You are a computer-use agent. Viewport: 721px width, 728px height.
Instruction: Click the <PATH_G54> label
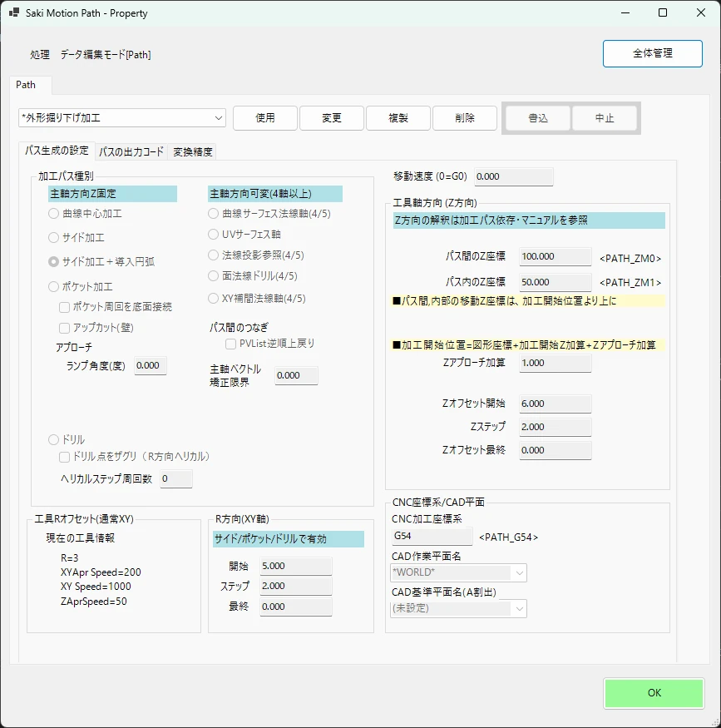click(508, 537)
